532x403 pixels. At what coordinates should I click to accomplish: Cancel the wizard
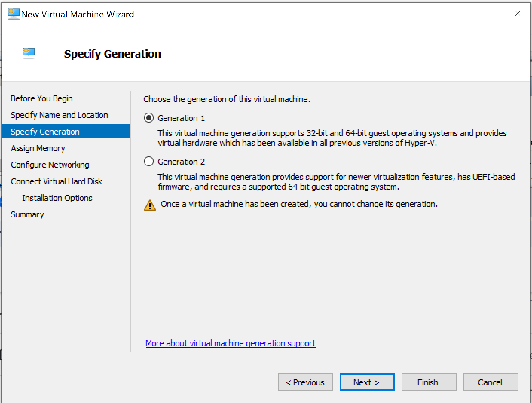click(490, 382)
